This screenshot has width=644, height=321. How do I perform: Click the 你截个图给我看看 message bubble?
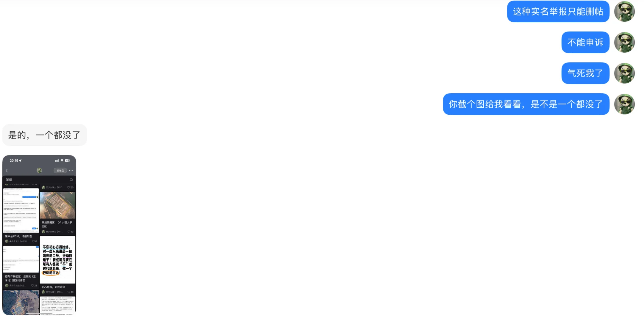coord(526,104)
